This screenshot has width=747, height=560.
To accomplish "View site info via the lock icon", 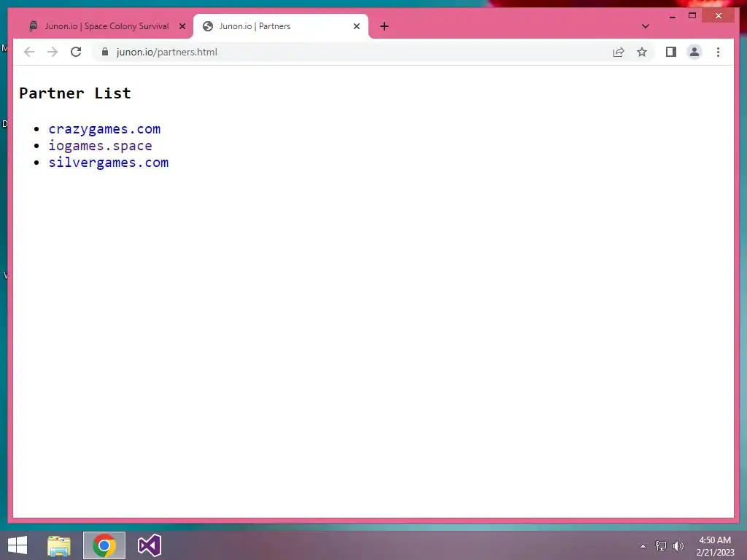I will 105,52.
